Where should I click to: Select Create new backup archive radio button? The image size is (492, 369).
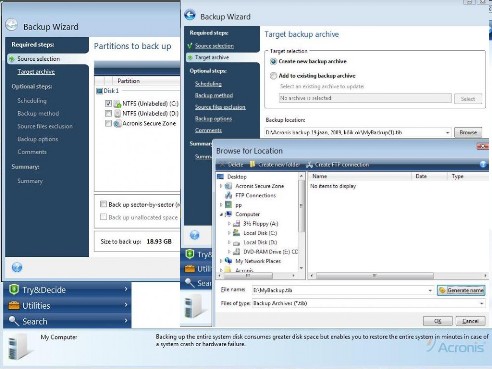pos(273,61)
